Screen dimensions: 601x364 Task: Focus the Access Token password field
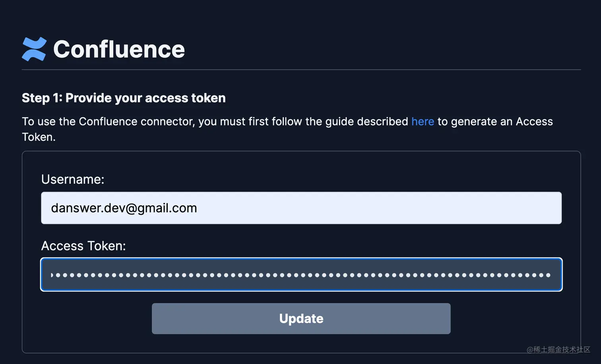[301, 275]
